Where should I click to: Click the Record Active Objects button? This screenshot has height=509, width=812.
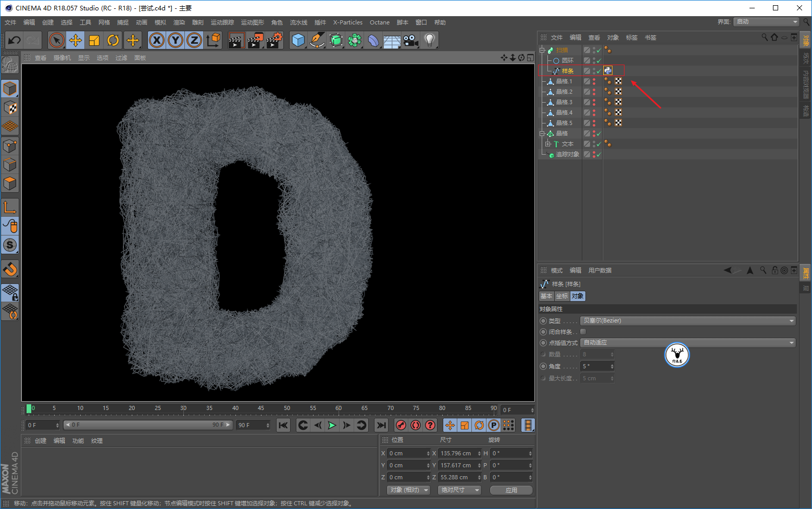pyautogui.click(x=401, y=426)
